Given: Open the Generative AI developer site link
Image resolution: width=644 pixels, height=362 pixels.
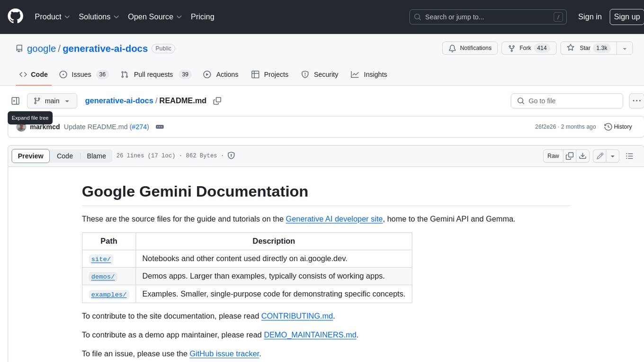Looking at the screenshot, I should coord(334,219).
